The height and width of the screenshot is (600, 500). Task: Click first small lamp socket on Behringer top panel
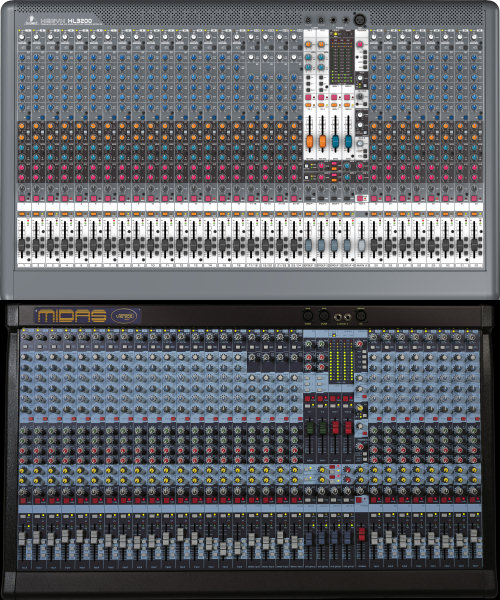pyautogui.click(x=308, y=20)
